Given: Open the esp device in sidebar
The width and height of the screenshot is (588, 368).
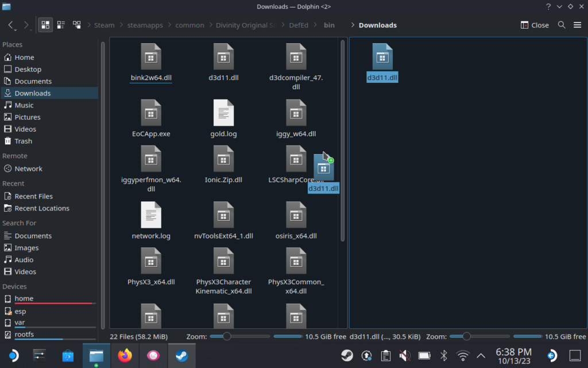Looking at the screenshot, I should 49,311.
